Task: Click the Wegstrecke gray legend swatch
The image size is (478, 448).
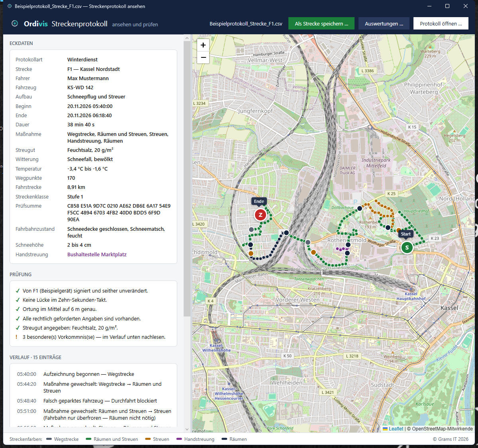Action: [x=49, y=439]
